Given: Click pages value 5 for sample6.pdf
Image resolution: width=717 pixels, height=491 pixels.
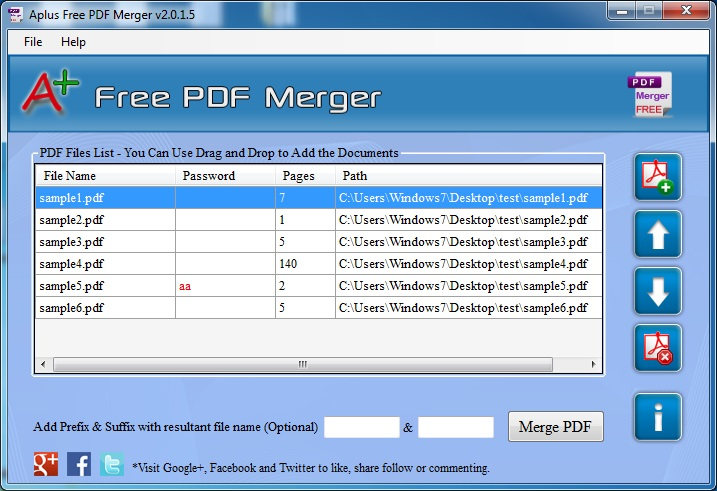Looking at the screenshot, I should (x=282, y=308).
